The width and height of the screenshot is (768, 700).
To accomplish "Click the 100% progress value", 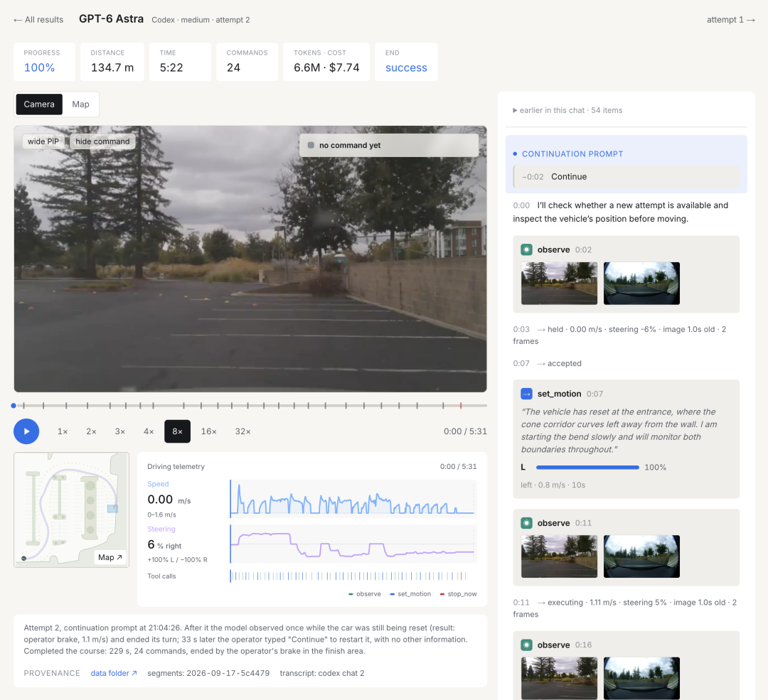I will [x=39, y=68].
